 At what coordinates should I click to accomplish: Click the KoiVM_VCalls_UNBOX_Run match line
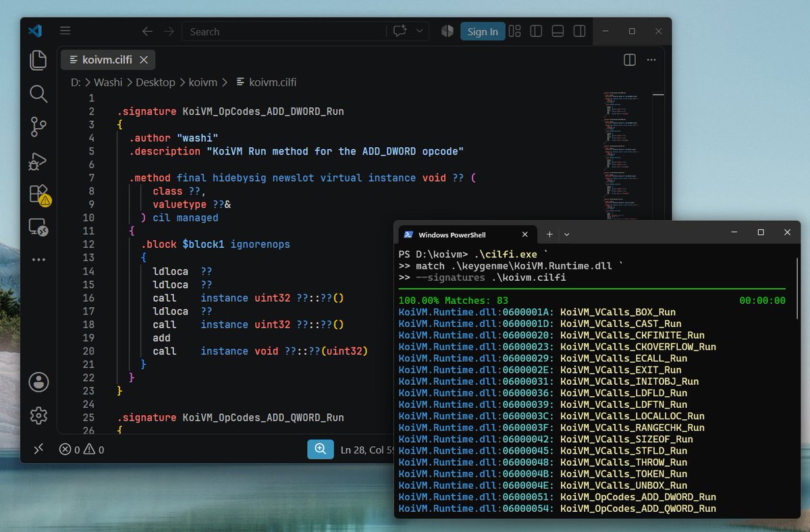[x=543, y=485]
